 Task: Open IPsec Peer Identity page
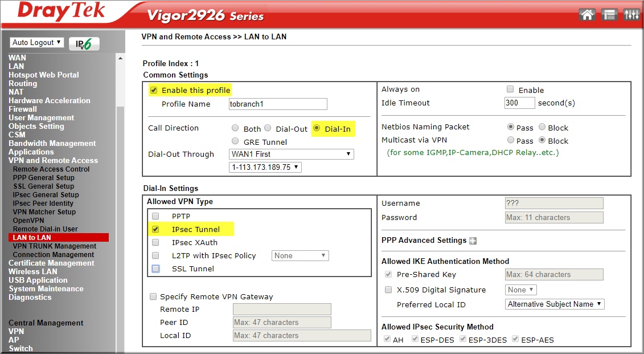pos(43,204)
